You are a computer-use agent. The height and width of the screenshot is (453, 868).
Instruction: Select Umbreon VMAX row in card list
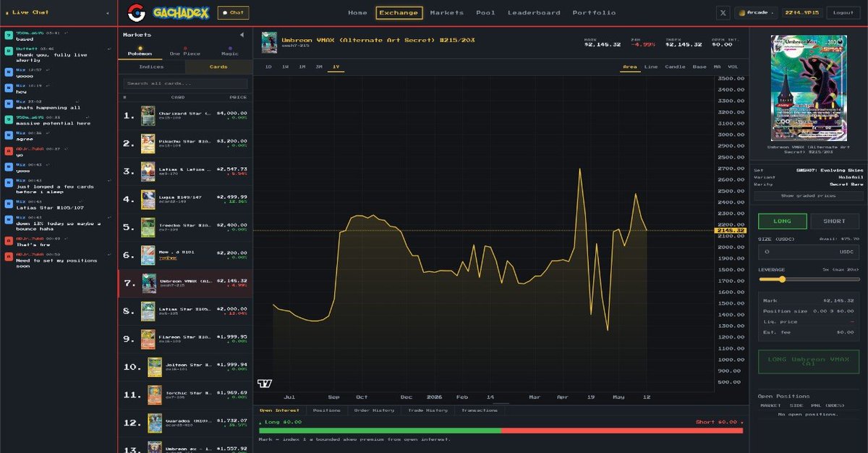(x=185, y=283)
